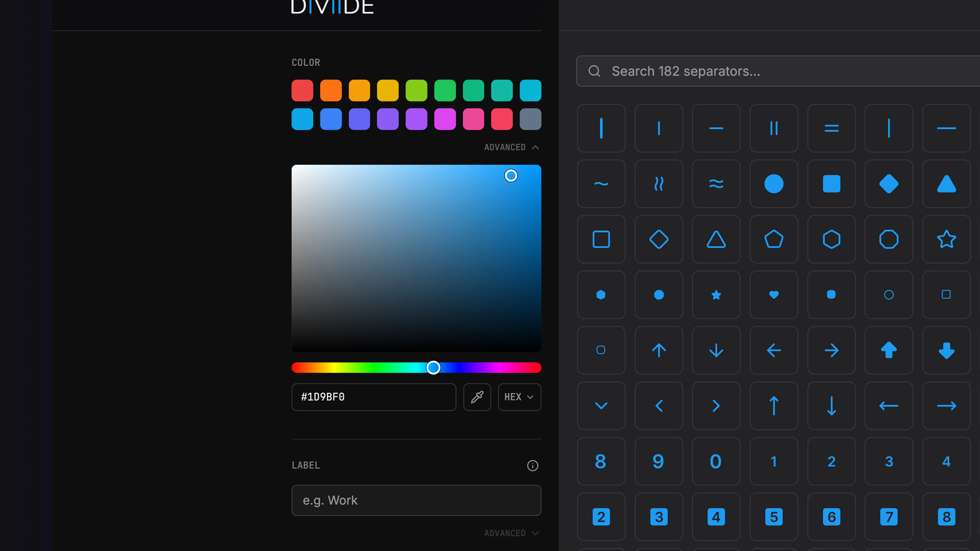Focus the Label text field
The height and width of the screenshot is (551, 980).
point(416,500)
